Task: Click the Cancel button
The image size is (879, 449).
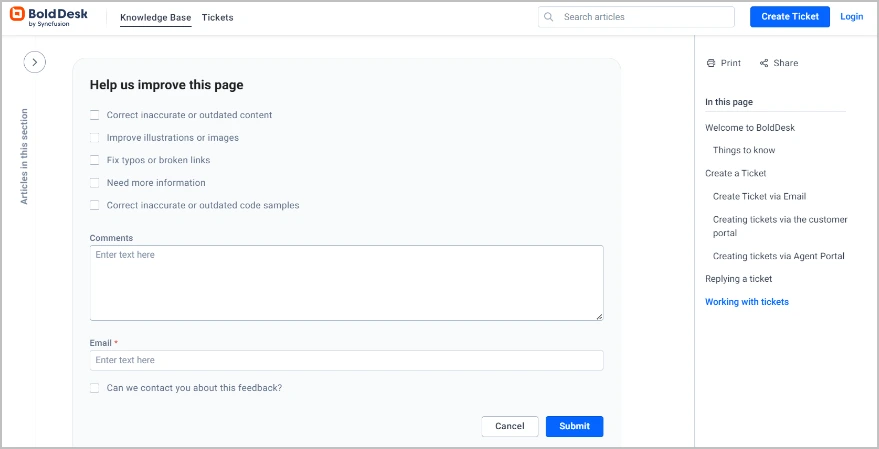Action: tap(510, 426)
